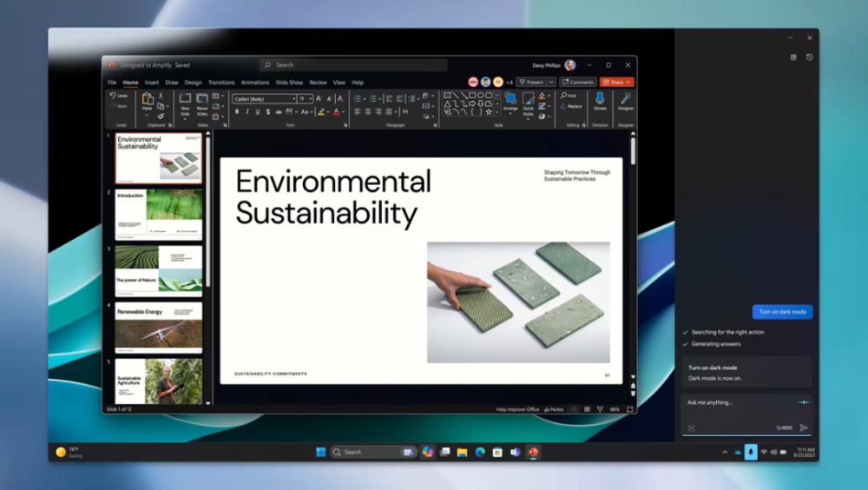The width and height of the screenshot is (868, 490).
Task: Switch to the Transitions tab
Action: 221,83
